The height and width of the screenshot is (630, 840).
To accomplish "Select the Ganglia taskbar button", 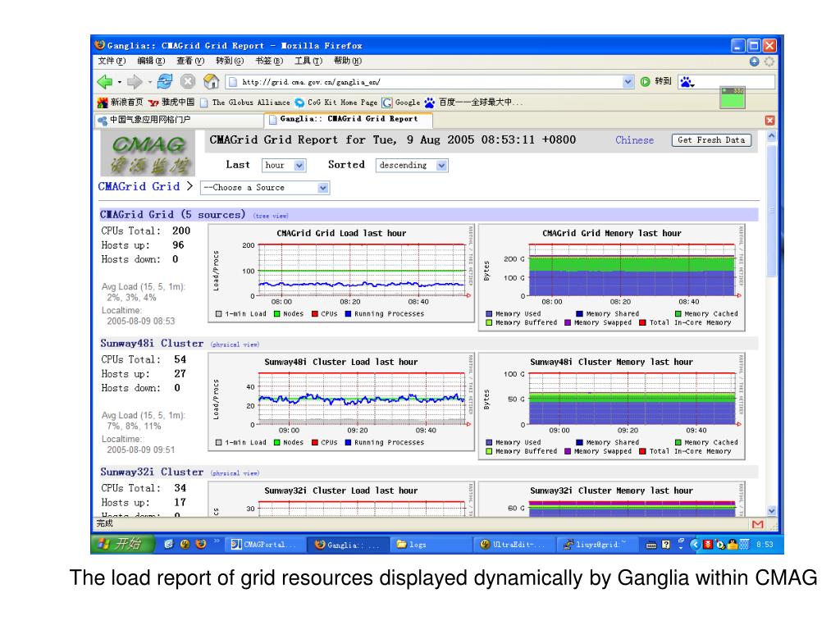I will click(x=349, y=545).
